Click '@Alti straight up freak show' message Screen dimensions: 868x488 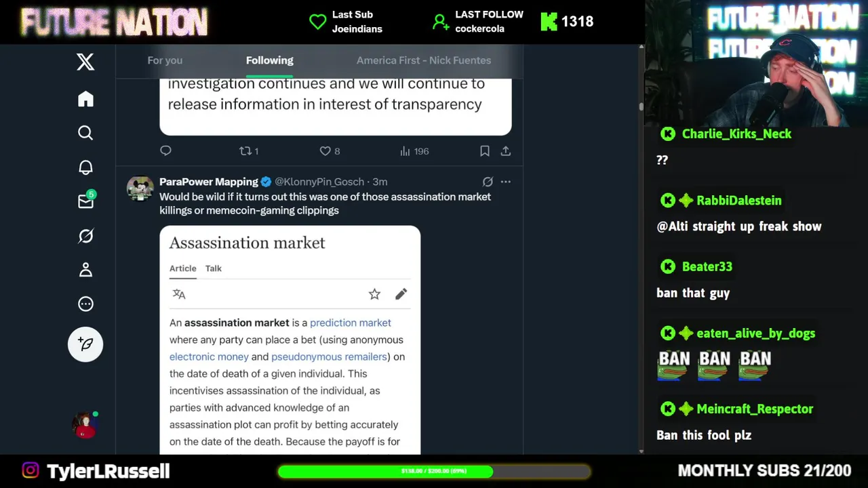tap(739, 227)
